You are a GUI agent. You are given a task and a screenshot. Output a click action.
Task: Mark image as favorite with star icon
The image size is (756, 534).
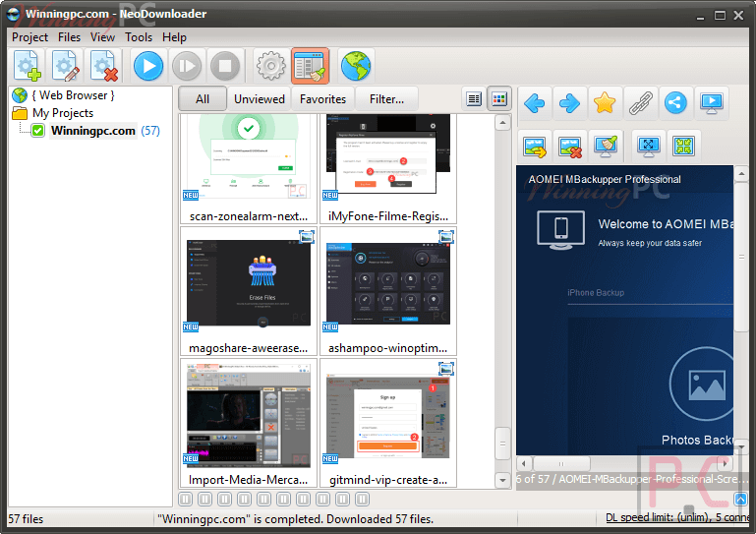(605, 102)
